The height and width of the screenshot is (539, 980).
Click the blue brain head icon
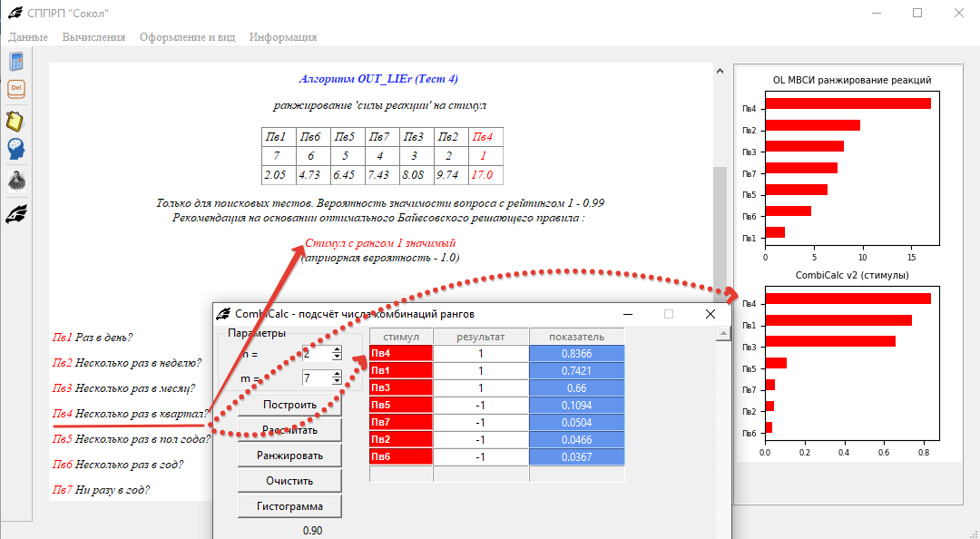[15, 149]
